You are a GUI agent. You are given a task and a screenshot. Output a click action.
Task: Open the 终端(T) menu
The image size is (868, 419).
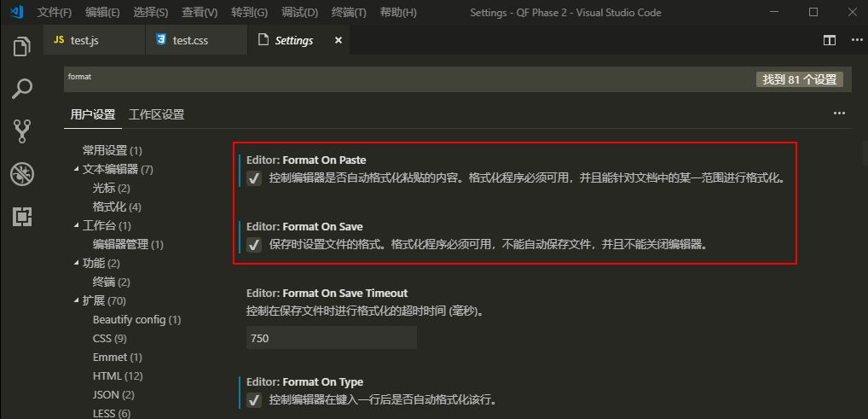point(349,12)
